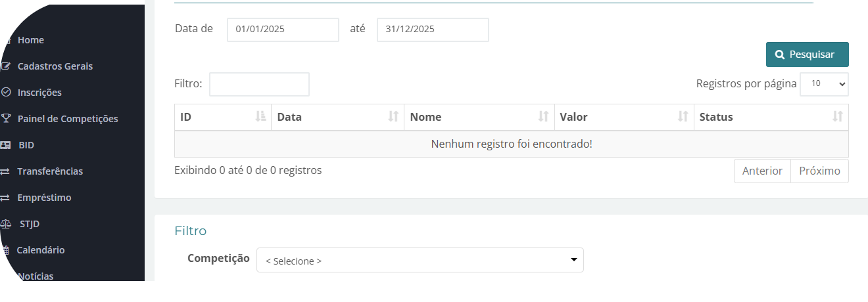This screenshot has height=302, width=868.
Task: Open Home in the sidebar
Action: 30,40
